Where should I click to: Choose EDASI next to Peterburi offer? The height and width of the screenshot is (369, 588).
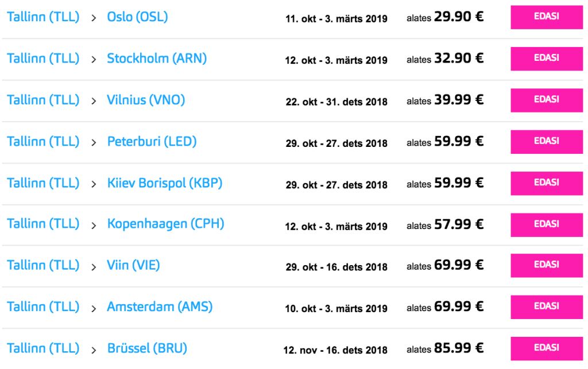(546, 142)
